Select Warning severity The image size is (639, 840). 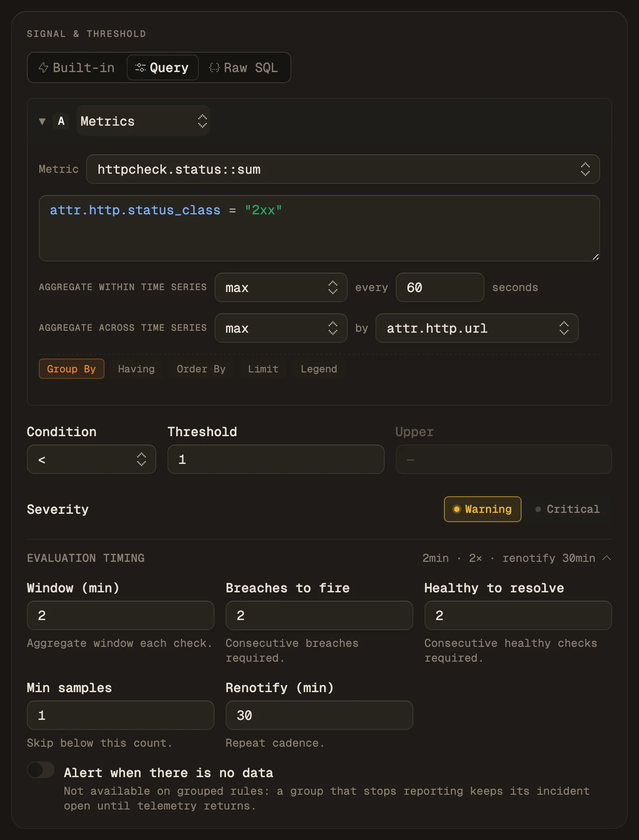482,509
